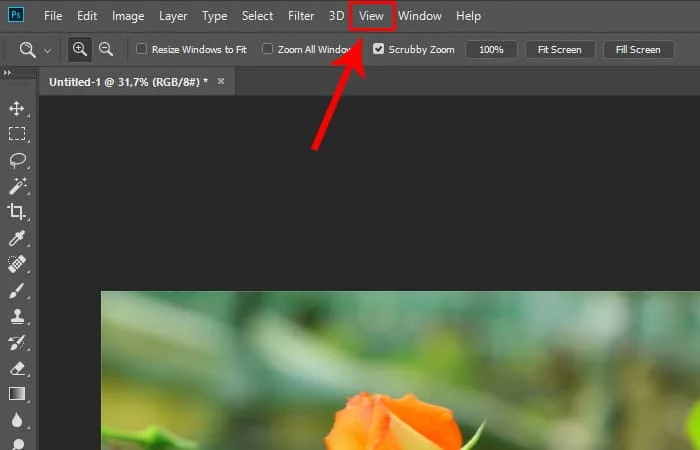Switch to the Untitled-1 document tab
Image resolution: width=700 pixels, height=450 pixels.
pyautogui.click(x=129, y=82)
